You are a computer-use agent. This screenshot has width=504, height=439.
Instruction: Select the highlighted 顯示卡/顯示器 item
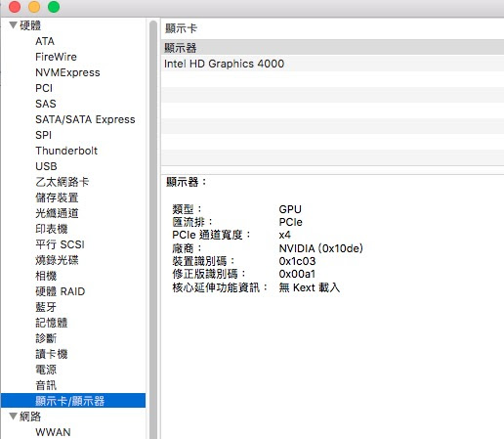[x=73, y=401]
